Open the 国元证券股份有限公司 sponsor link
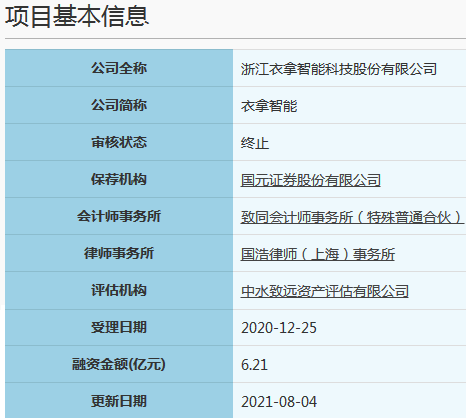This screenshot has height=418, width=466. 311,180
